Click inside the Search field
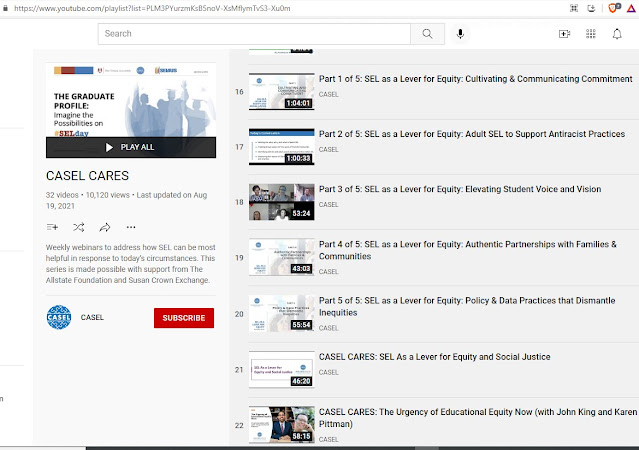This screenshot has height=450, width=639. tap(254, 34)
